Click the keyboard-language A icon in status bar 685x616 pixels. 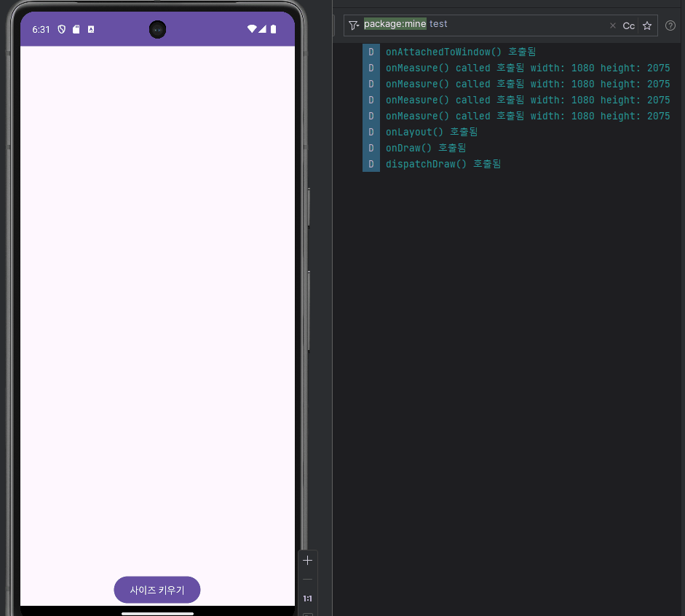click(91, 29)
